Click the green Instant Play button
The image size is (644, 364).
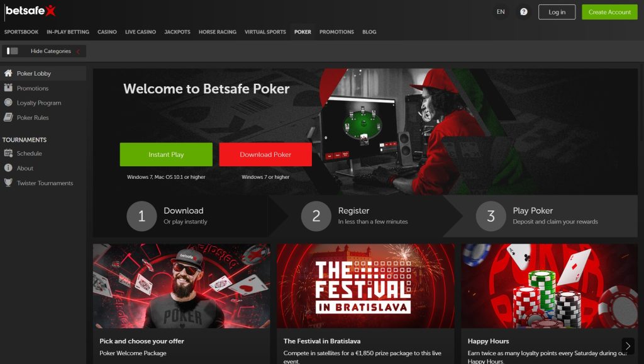[166, 154]
